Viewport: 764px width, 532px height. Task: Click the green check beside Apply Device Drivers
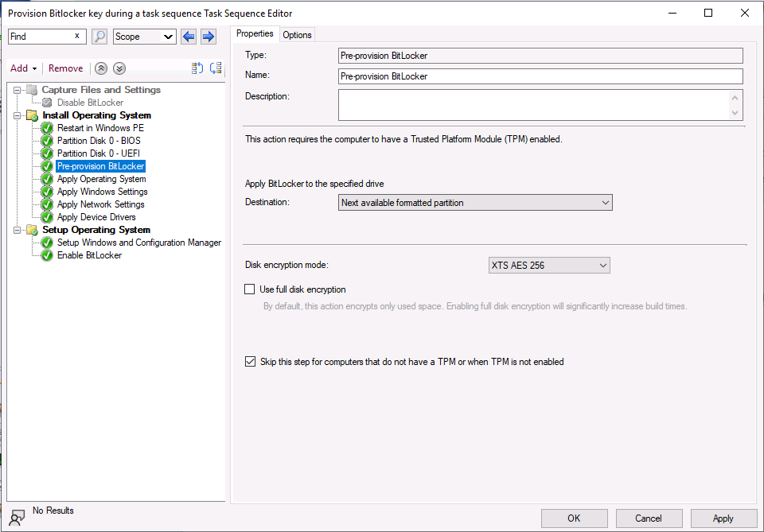[x=47, y=217]
